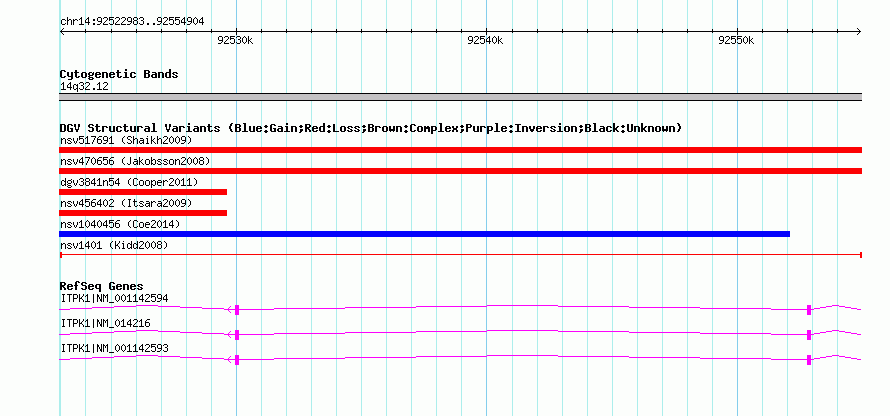Open the Cytogenetic Bands track title

tap(119, 74)
